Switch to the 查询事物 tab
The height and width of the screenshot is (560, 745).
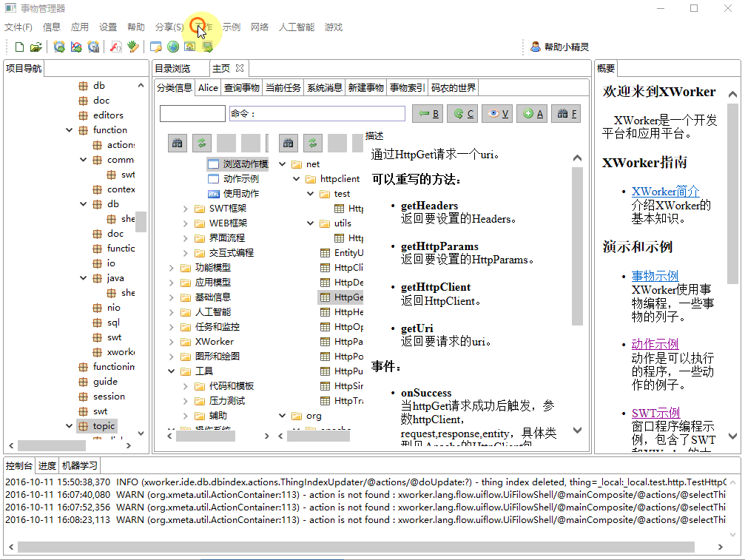point(242,88)
